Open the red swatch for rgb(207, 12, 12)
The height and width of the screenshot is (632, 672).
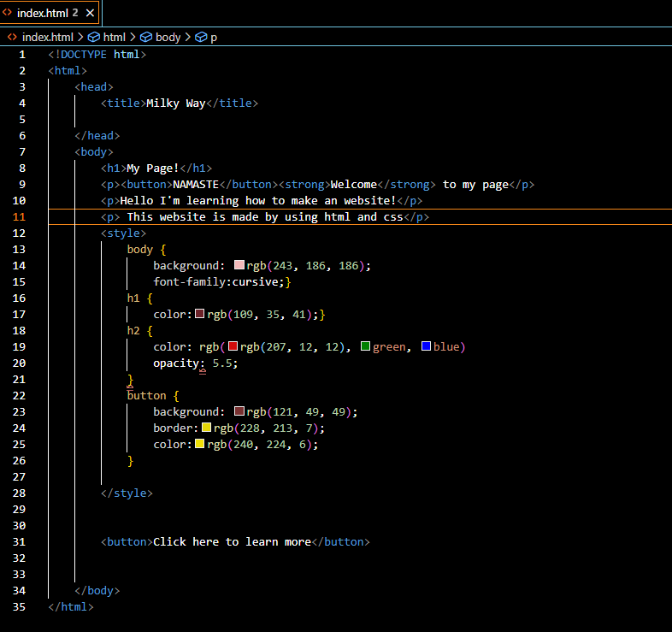(x=233, y=346)
